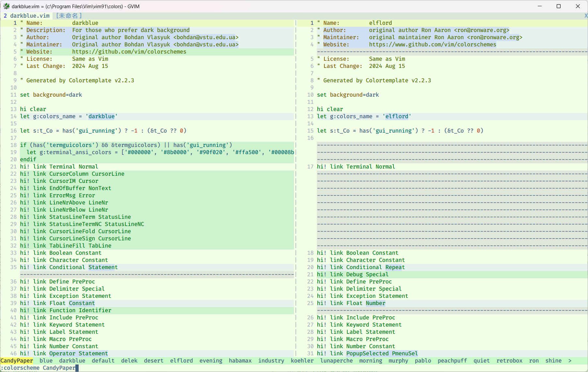Click 'hi clear' on left line 13
The height and width of the screenshot is (372, 588).
33,109
